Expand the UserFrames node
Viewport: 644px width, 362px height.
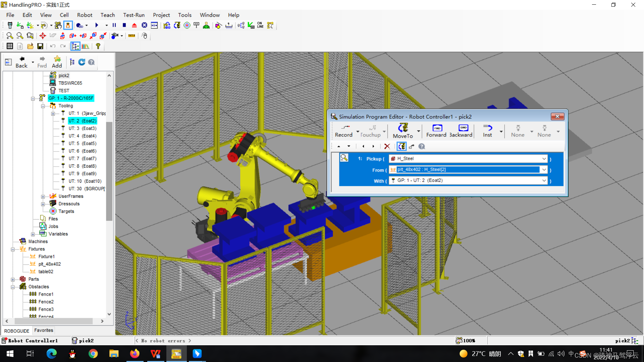click(x=43, y=197)
